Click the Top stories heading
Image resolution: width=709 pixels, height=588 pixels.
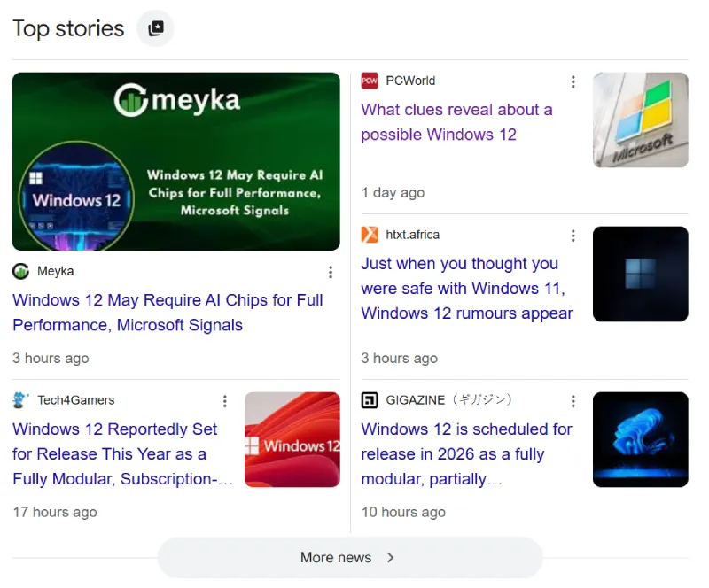pos(68,27)
